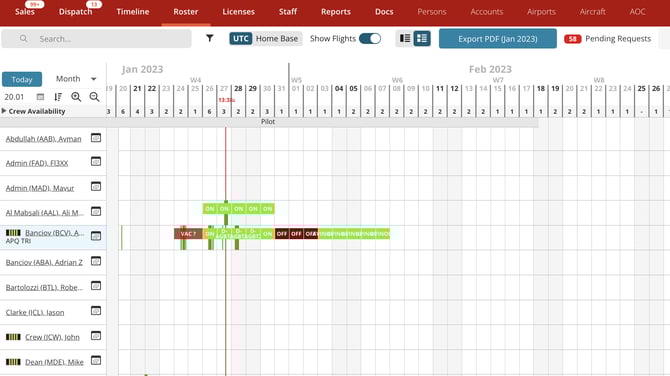Zoom in the roster timeline
Screen dimensions: 670x376
(x=76, y=97)
